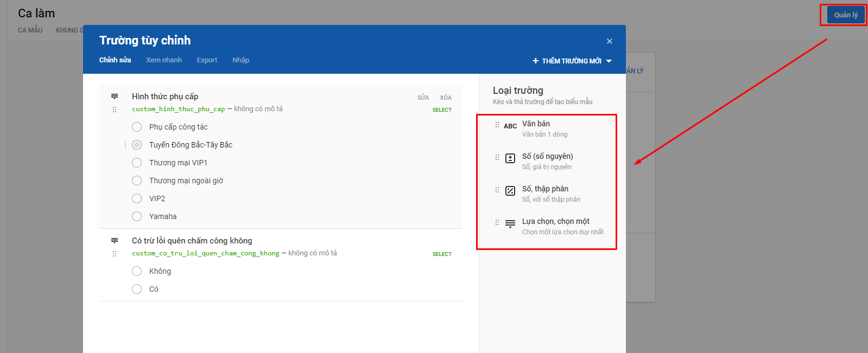This screenshot has height=353, width=868.
Task: Click the Ca làm page title
Action: pos(36,14)
